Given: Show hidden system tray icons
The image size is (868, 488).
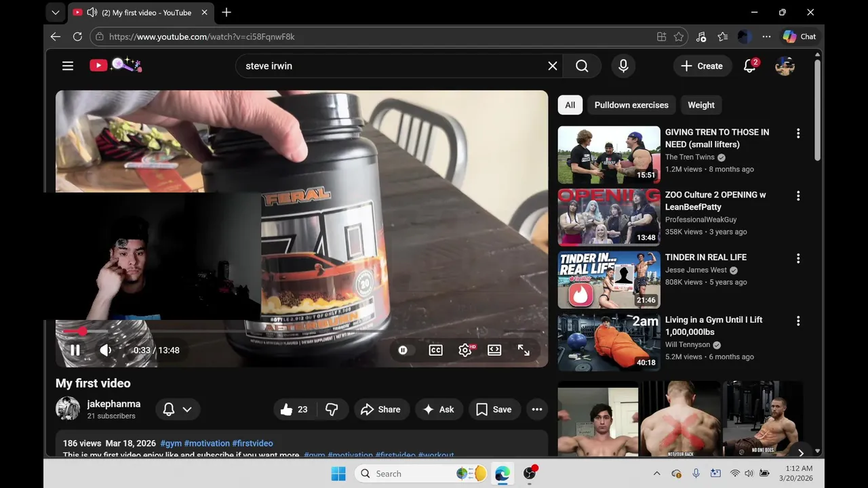Looking at the screenshot, I should pyautogui.click(x=656, y=474).
